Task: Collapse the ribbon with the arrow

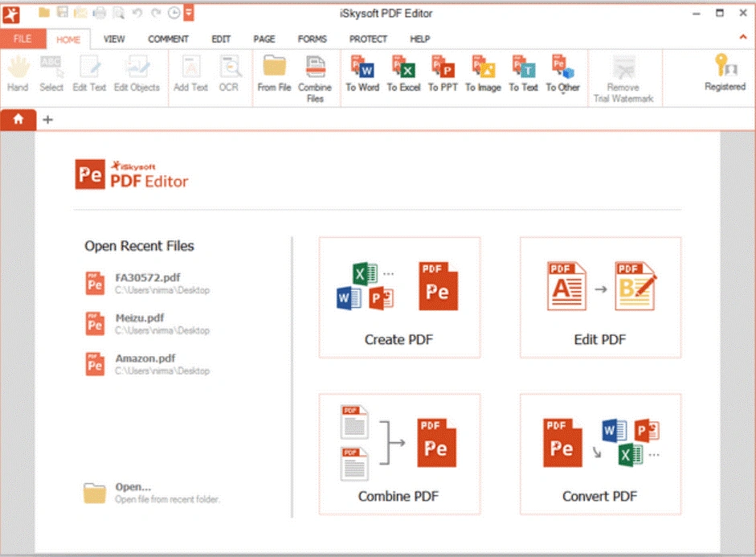Action: tap(743, 37)
